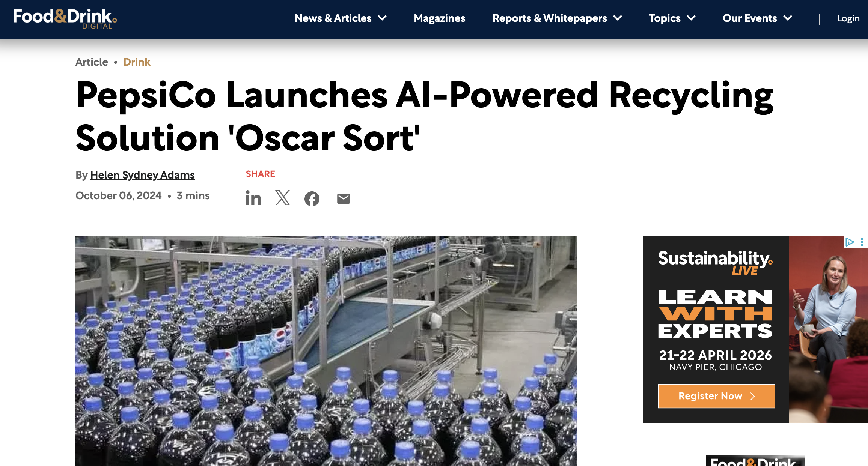Click the Login link
This screenshot has width=868, height=466.
(848, 18)
